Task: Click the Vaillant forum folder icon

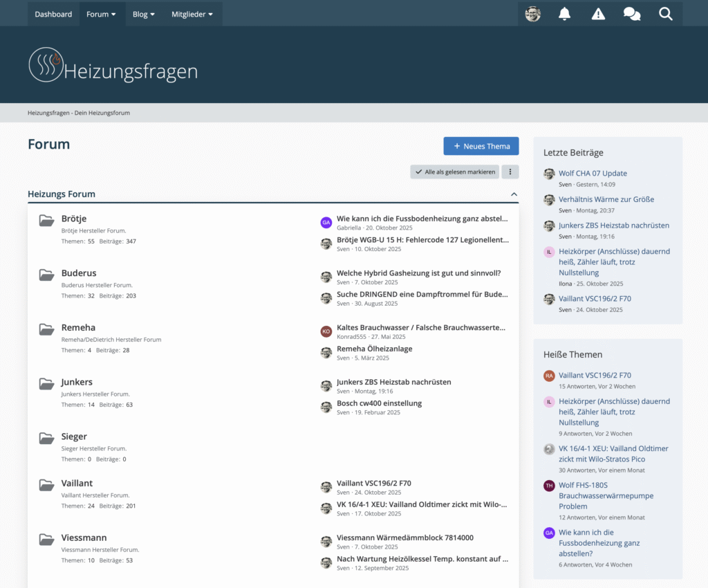Action: click(x=46, y=485)
